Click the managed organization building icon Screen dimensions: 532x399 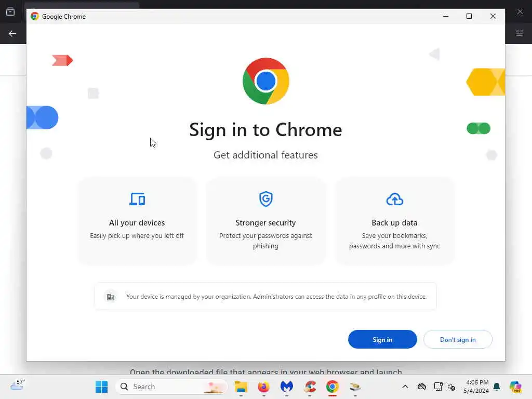click(111, 297)
